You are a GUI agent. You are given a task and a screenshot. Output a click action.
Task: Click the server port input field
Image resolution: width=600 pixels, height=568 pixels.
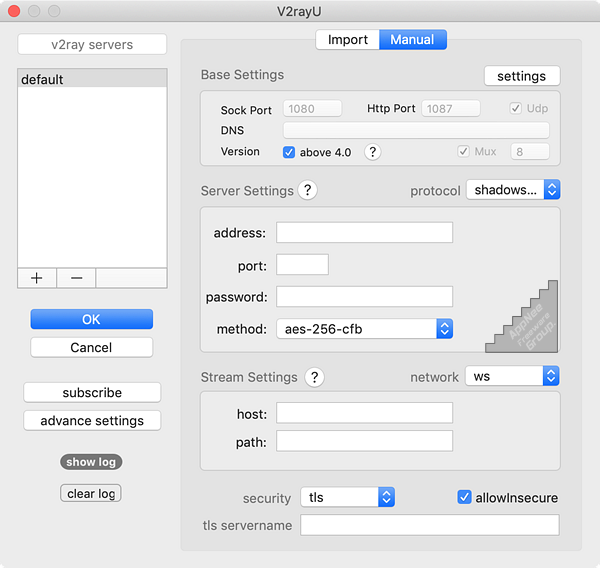pyautogui.click(x=302, y=264)
